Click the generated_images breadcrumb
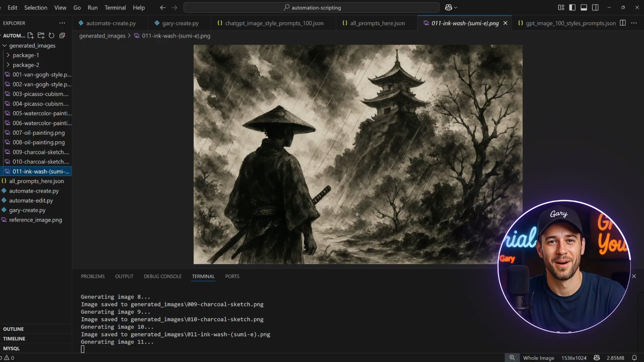Viewport: 644px width, 362px height. pos(102,36)
